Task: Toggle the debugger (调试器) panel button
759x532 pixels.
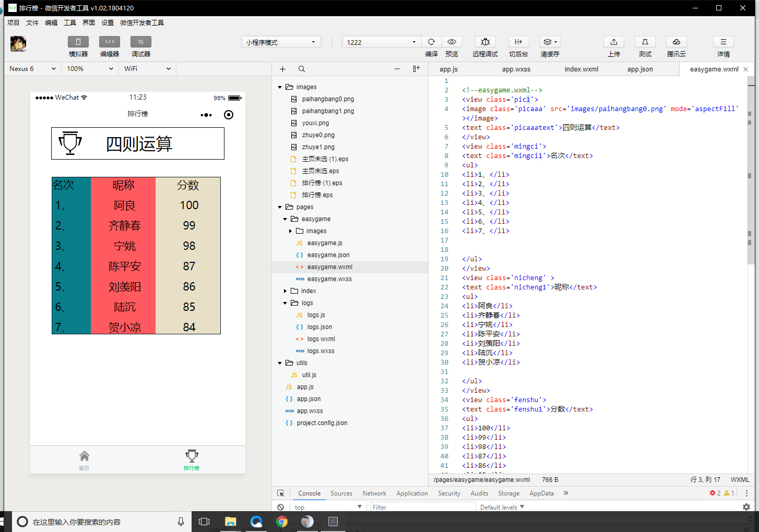Action: tap(141, 42)
